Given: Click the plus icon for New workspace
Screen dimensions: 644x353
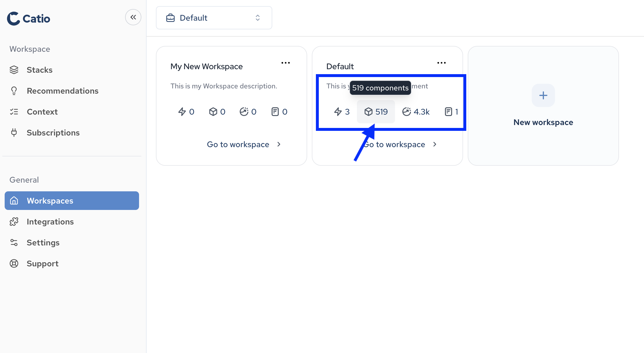Looking at the screenshot, I should click(543, 95).
